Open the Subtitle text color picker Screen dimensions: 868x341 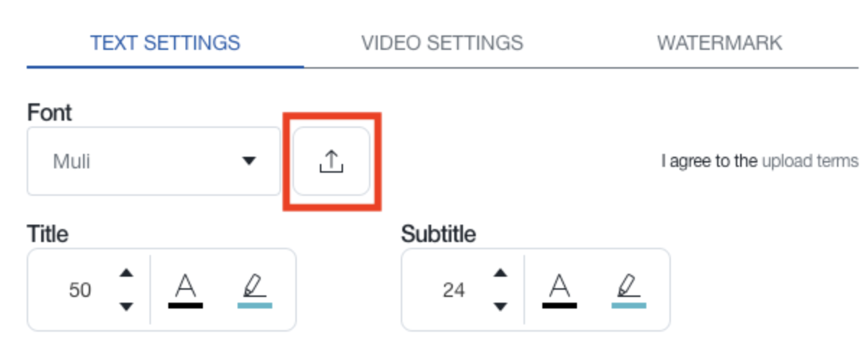coord(560,290)
